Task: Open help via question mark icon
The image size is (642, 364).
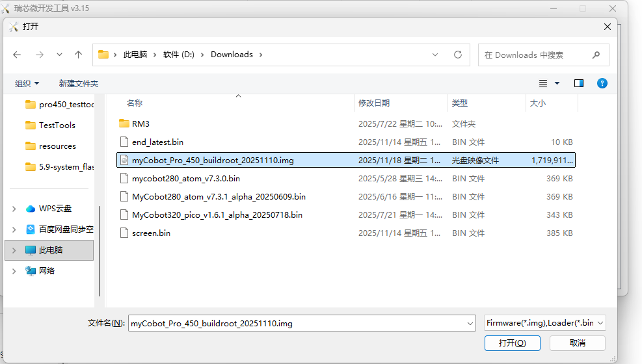Action: [x=602, y=83]
